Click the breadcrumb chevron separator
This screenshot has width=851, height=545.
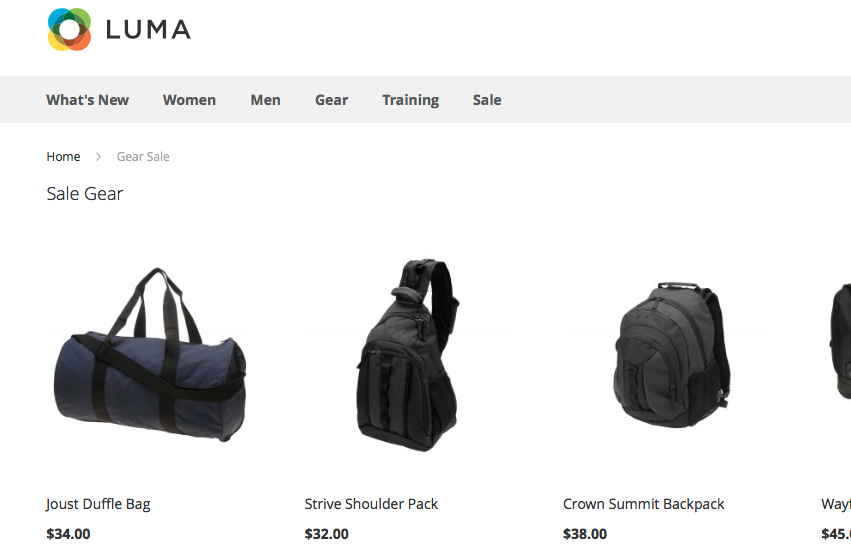tap(98, 156)
